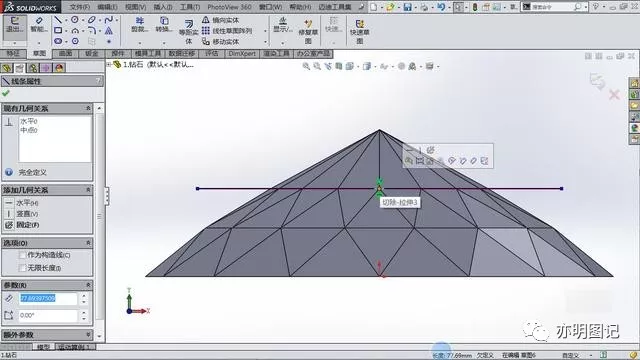The height and width of the screenshot is (360, 640).
Task: Click the Undo arrow icon
Action: pyautogui.click(x=440, y=7)
